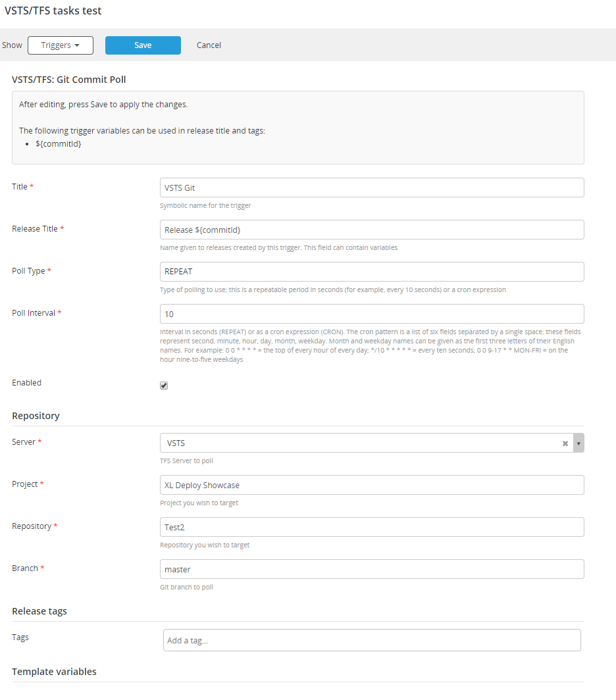Screen dimensions: 616x700
Task: Click the Add a tag field
Action: click(x=372, y=640)
